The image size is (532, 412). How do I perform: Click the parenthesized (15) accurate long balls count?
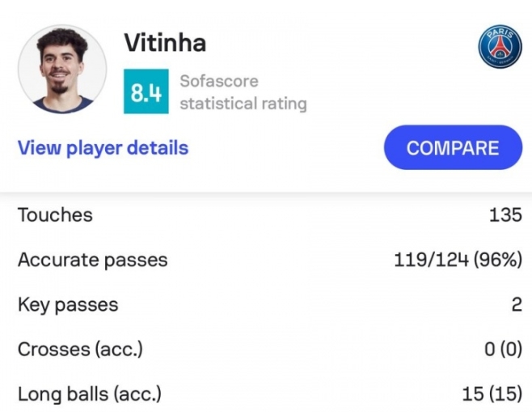pyautogui.click(x=505, y=395)
